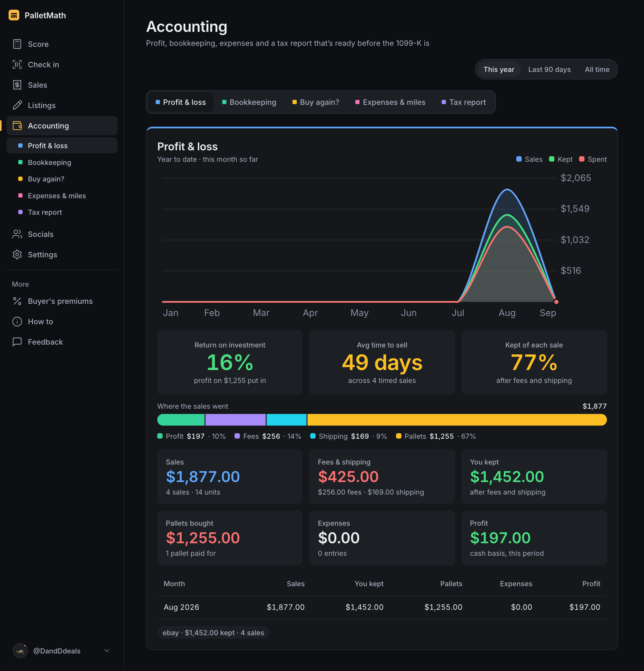Toggle the Sales series in chart legend
The width and height of the screenshot is (644, 671).
(529, 159)
